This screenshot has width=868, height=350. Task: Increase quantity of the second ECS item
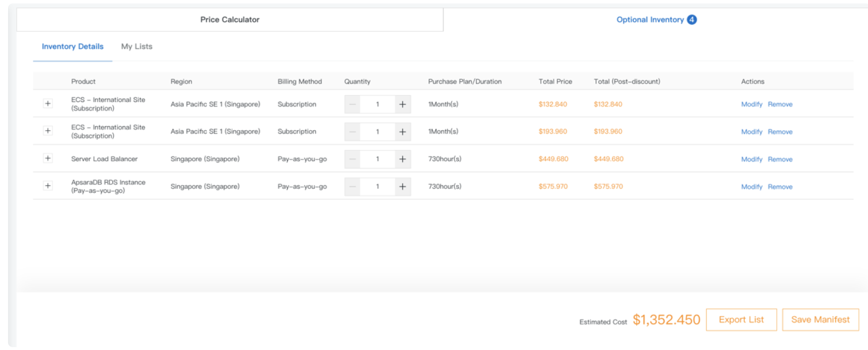click(x=402, y=131)
